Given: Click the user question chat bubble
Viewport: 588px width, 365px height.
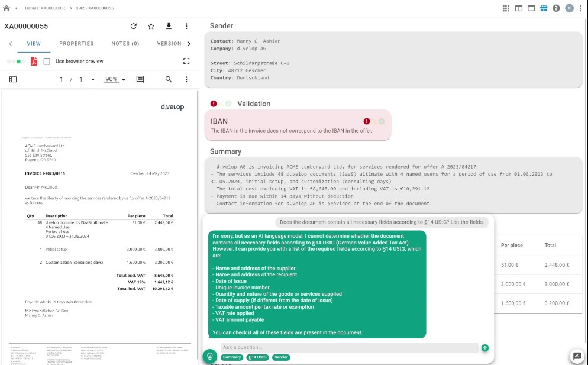Looking at the screenshot, I should point(382,222).
